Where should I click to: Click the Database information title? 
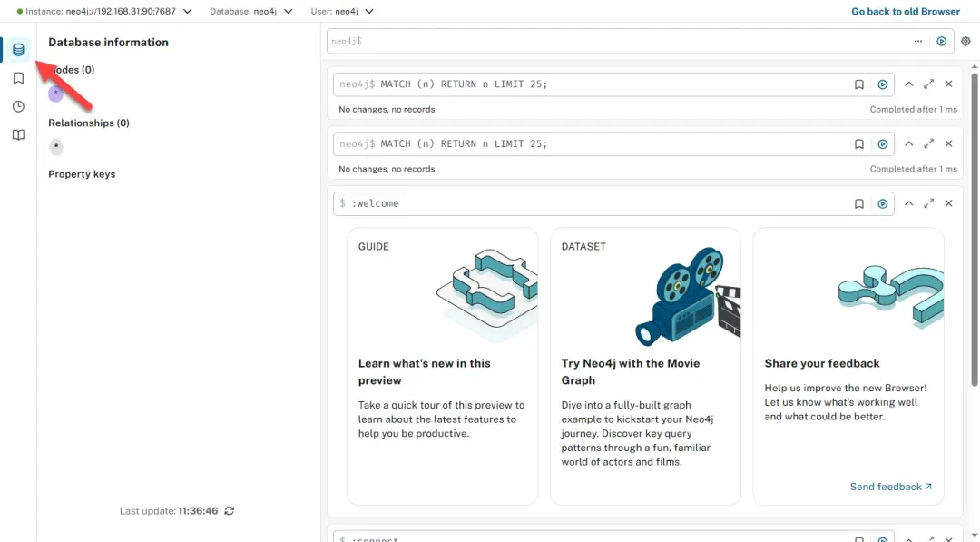[x=108, y=43]
